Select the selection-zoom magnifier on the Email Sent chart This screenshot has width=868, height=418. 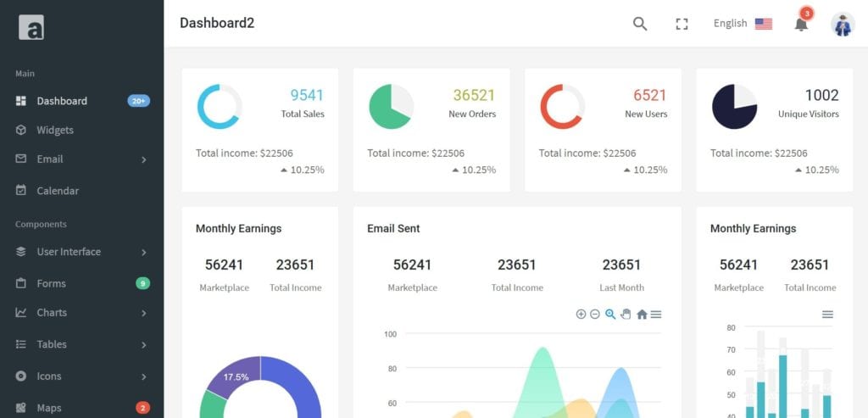coord(610,315)
